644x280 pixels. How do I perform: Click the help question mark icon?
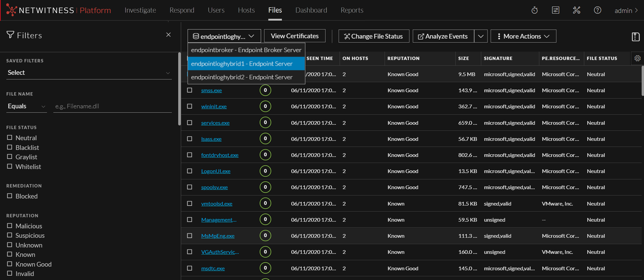click(x=597, y=10)
